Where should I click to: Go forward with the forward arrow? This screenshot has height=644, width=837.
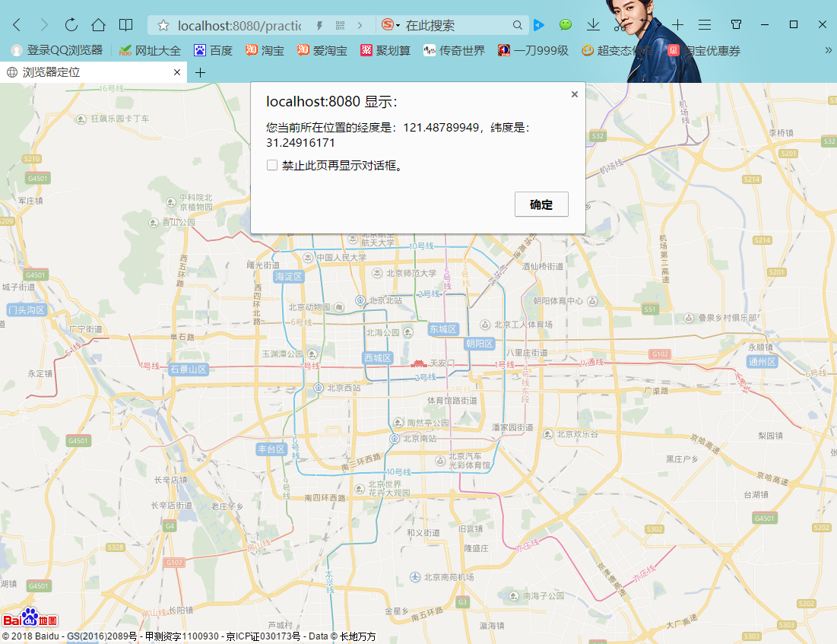[44, 24]
